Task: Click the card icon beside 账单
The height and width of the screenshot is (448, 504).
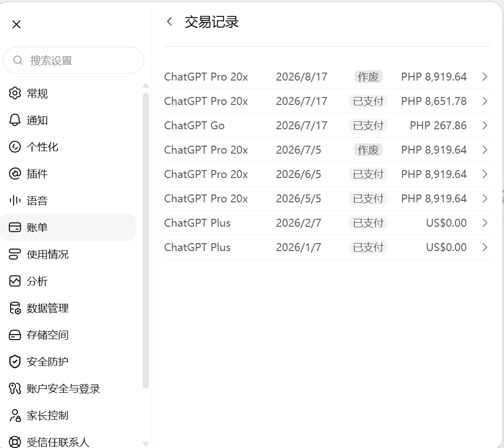Action: tap(15, 227)
